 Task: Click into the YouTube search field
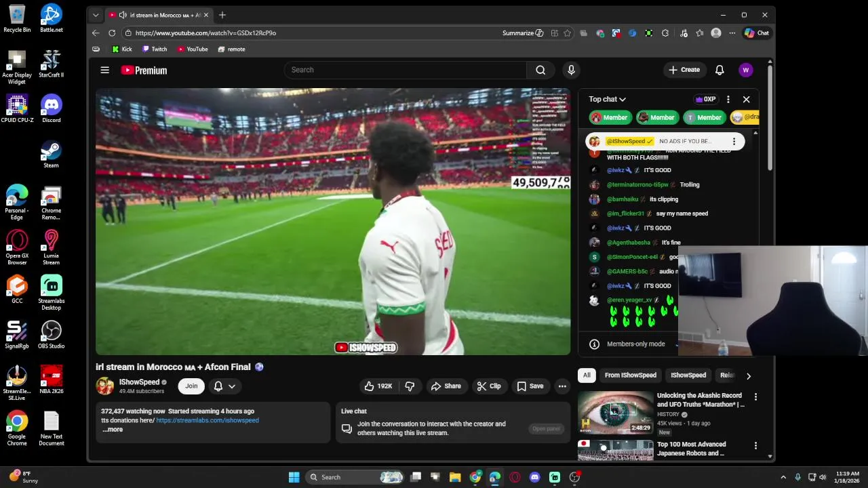click(405, 70)
